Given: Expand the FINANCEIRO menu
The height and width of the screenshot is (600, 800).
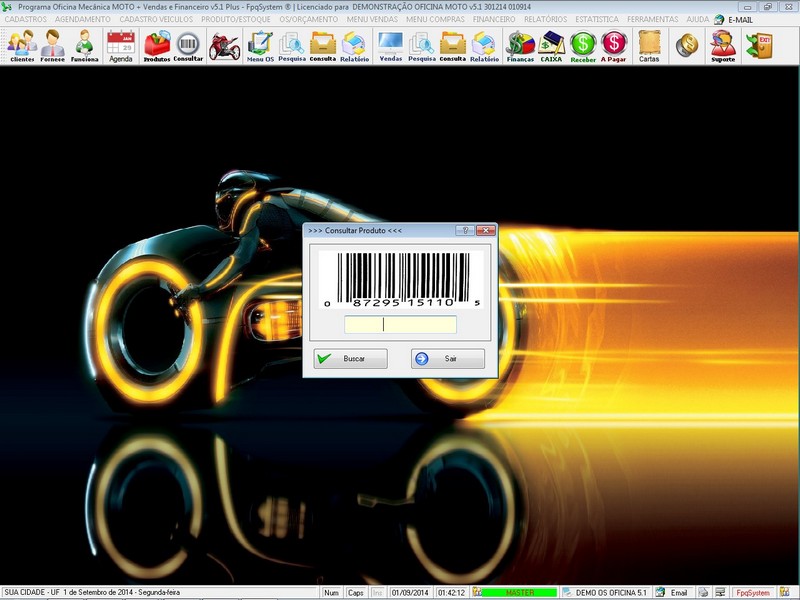Looking at the screenshot, I should pyautogui.click(x=494, y=19).
